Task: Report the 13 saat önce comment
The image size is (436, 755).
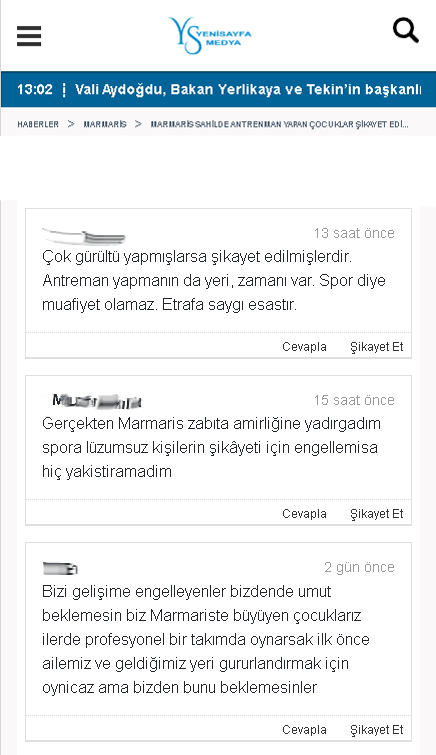Action: click(x=377, y=347)
